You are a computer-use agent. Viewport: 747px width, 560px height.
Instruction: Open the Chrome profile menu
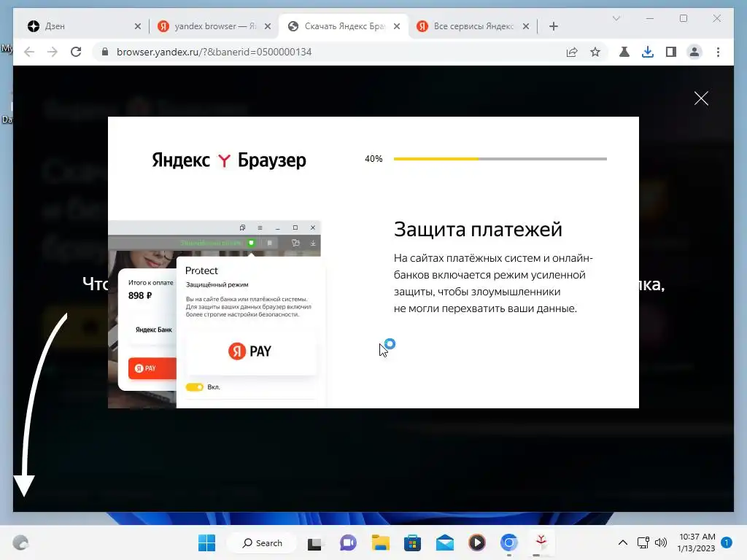[x=694, y=52]
